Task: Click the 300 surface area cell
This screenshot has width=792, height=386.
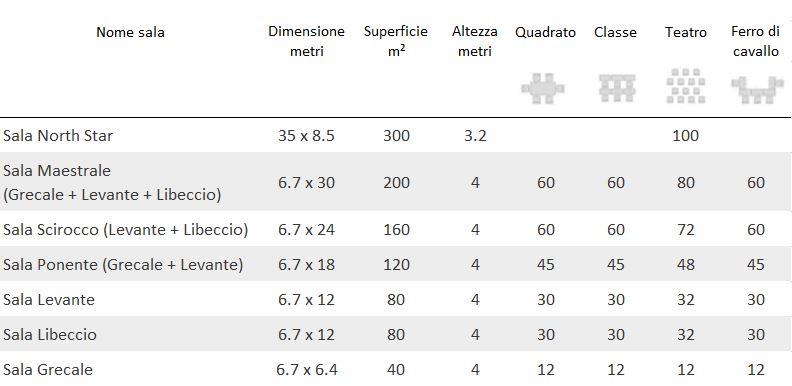Action: [x=396, y=135]
